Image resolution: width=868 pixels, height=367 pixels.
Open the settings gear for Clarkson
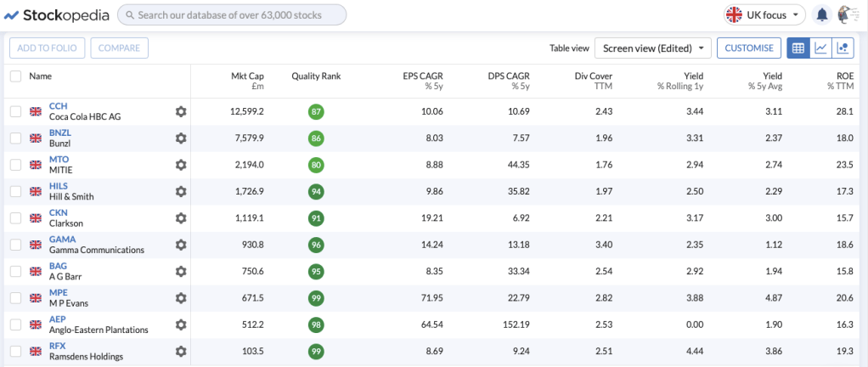pyautogui.click(x=180, y=217)
